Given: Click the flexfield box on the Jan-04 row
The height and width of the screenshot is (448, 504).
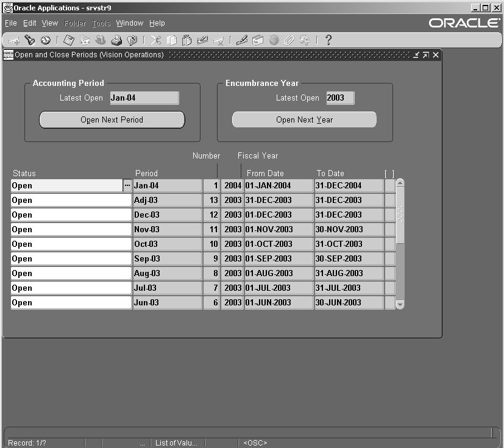Looking at the screenshot, I should 390,186.
